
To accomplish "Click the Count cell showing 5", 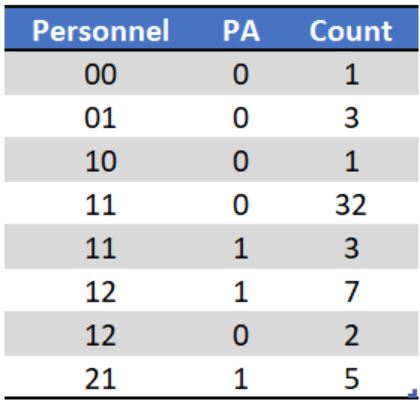I will click(x=352, y=379).
